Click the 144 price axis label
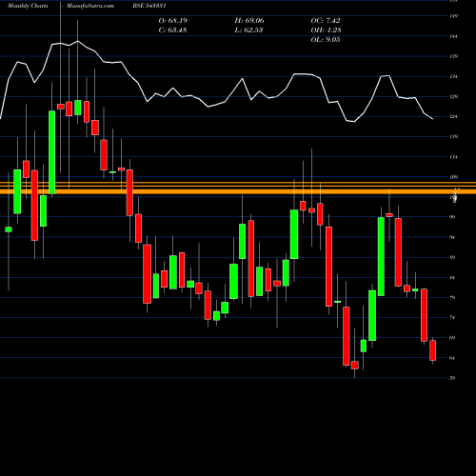This screenshot has width=476, height=476. coord(454,36)
